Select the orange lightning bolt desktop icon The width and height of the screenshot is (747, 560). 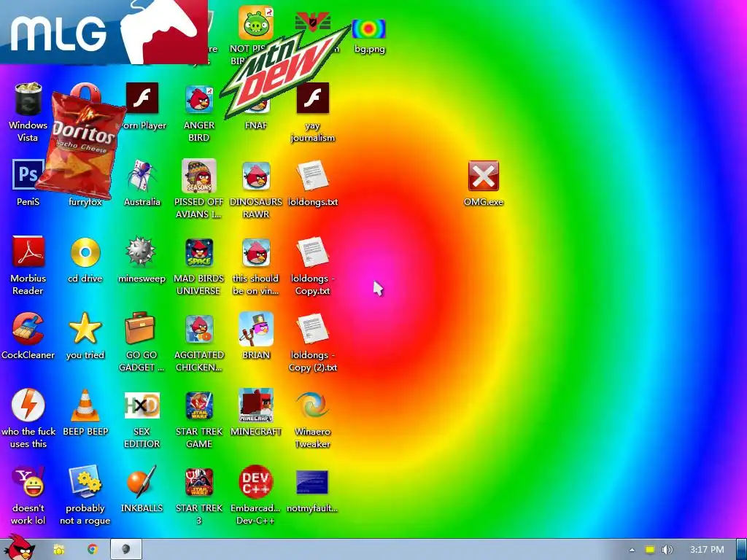tap(28, 405)
